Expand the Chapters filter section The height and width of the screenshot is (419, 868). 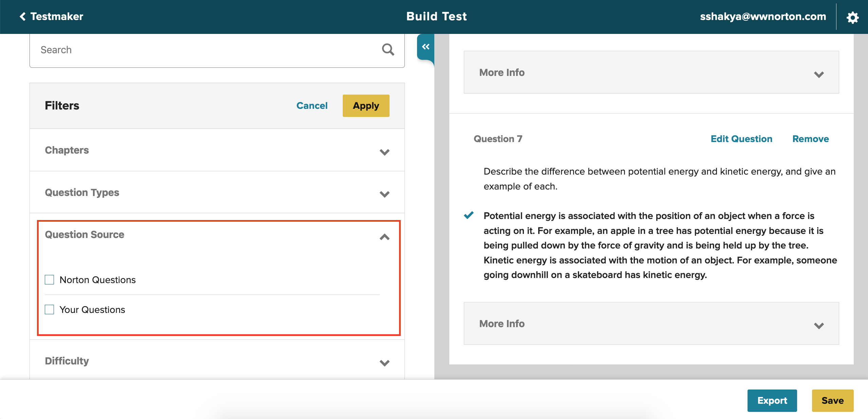click(384, 152)
